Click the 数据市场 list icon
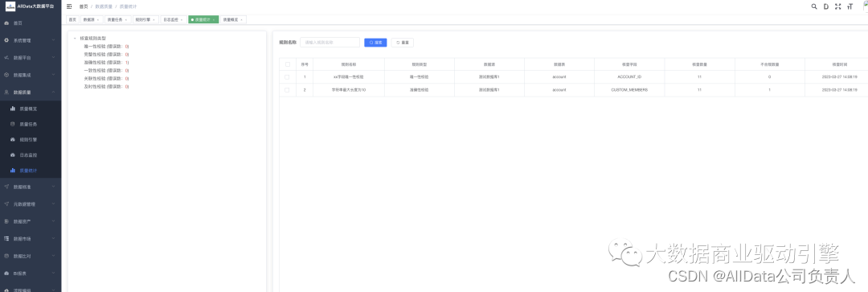Screen dimensions: 868x292 point(6,238)
